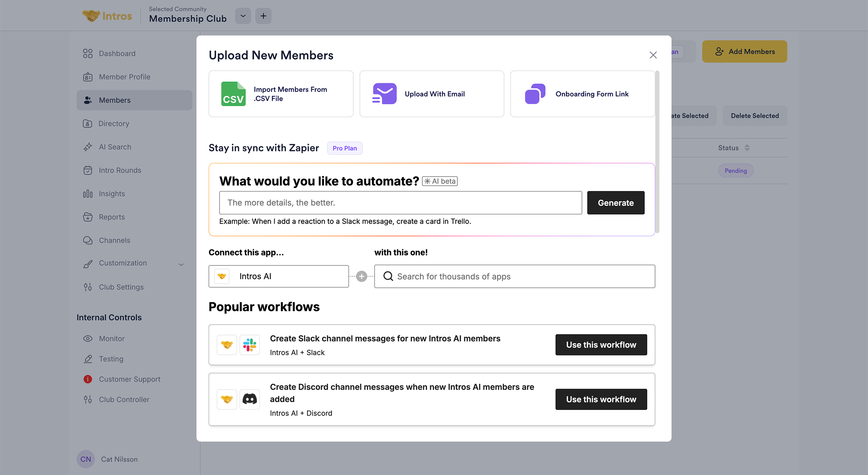The image size is (868, 475).
Task: Open AI Search in the sidebar
Action: 115,147
